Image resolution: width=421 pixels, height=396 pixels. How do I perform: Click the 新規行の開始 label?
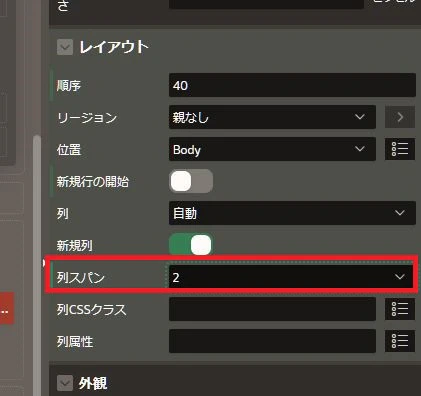point(93,182)
